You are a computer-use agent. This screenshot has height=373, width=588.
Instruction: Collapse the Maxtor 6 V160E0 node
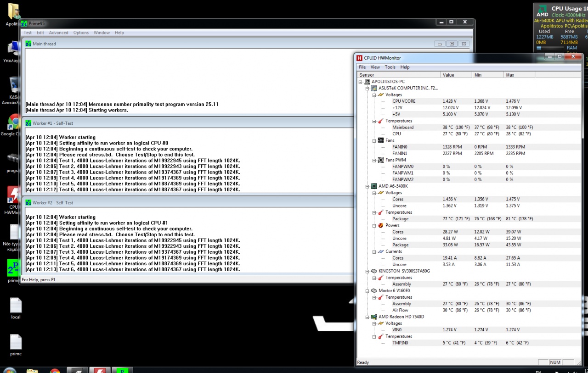pos(367,290)
